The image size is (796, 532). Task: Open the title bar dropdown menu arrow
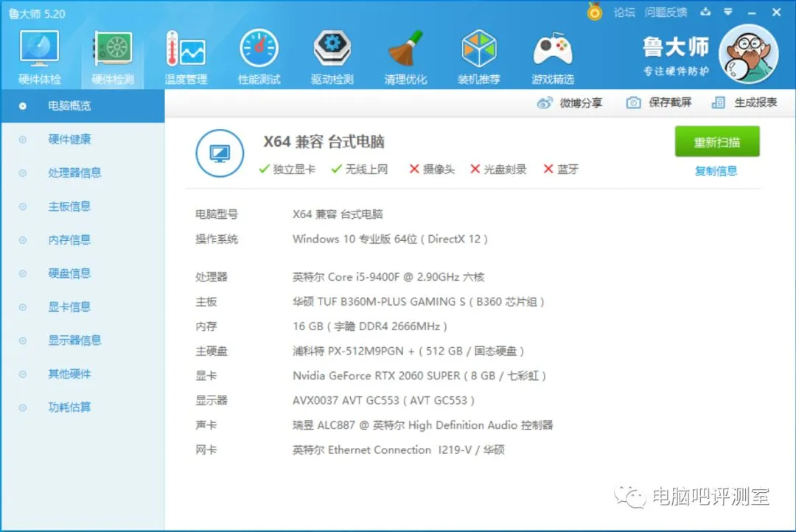point(728,12)
